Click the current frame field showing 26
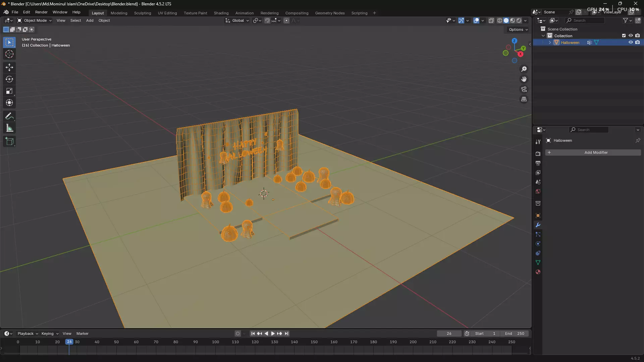This screenshot has width=644, height=362. click(x=449, y=334)
